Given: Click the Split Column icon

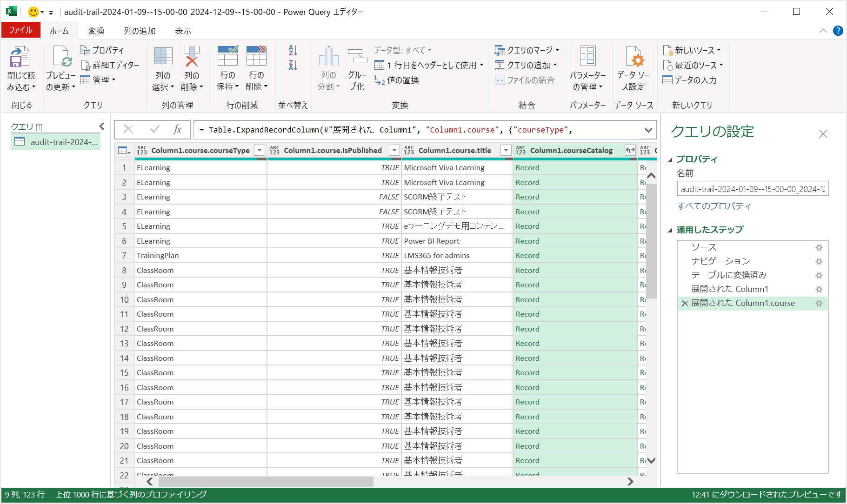Looking at the screenshot, I should 329,56.
